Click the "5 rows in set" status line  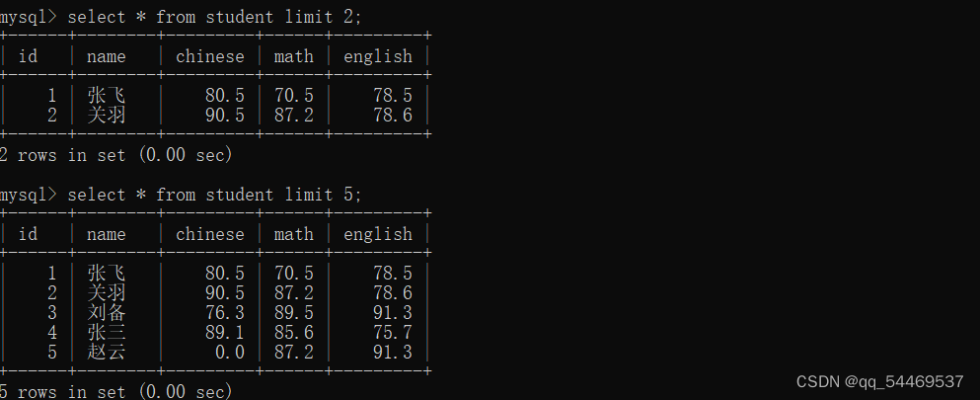[115, 391]
